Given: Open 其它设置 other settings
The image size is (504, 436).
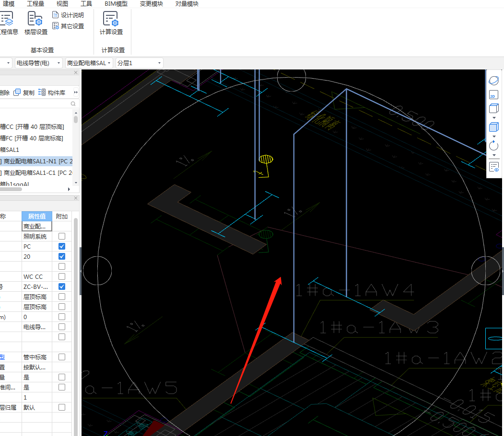Looking at the screenshot, I should pos(68,26).
